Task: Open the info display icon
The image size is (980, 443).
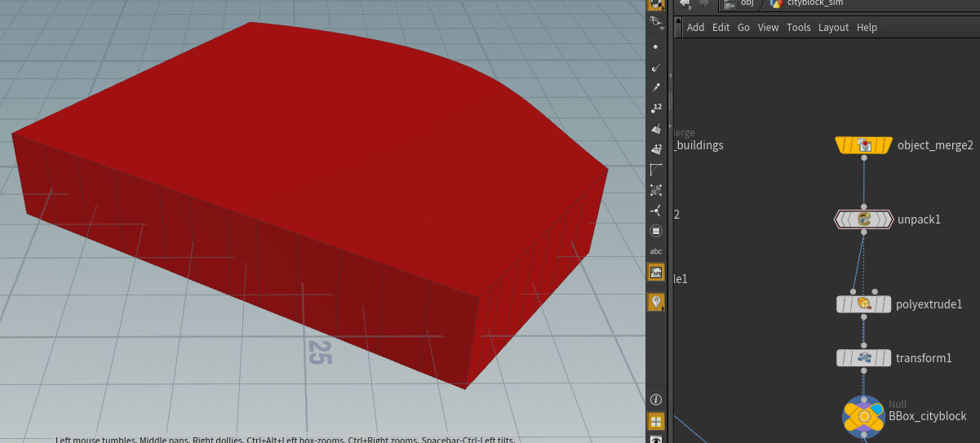Action: point(656,400)
